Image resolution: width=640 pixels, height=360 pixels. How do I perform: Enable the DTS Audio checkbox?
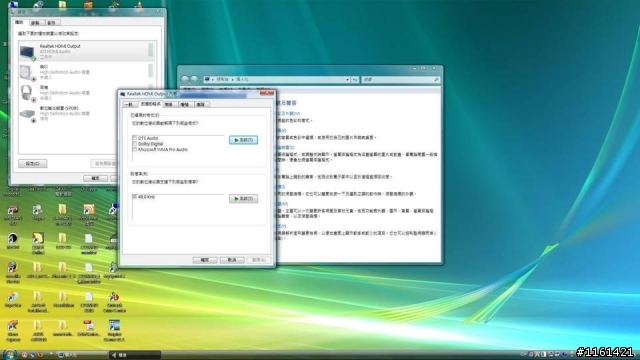(x=135, y=138)
